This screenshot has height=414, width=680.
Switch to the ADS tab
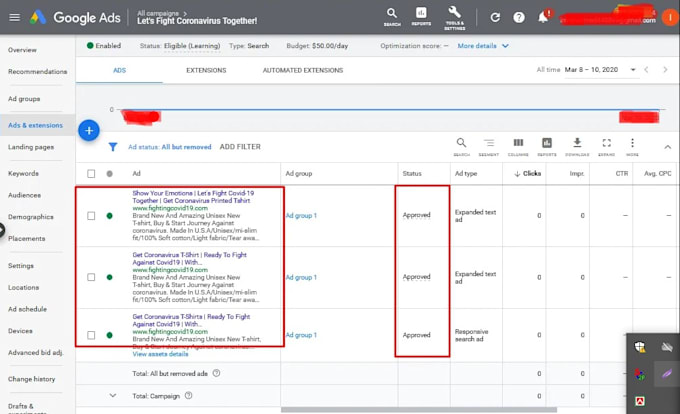[119, 70]
